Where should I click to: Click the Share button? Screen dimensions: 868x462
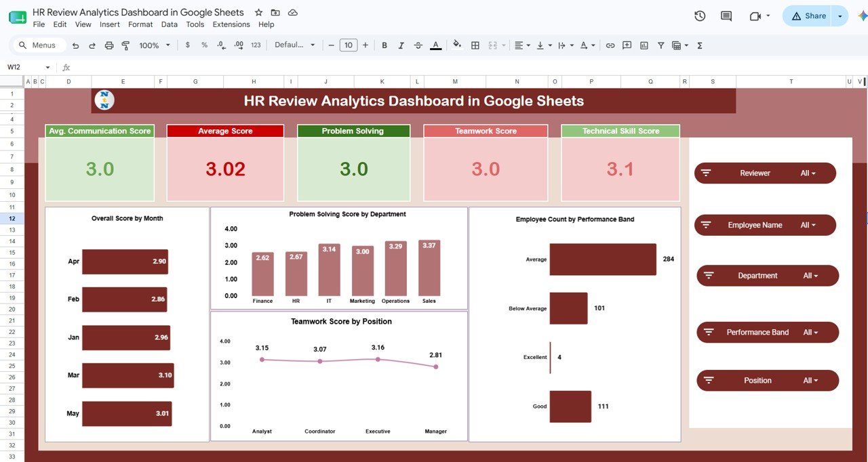coord(808,16)
